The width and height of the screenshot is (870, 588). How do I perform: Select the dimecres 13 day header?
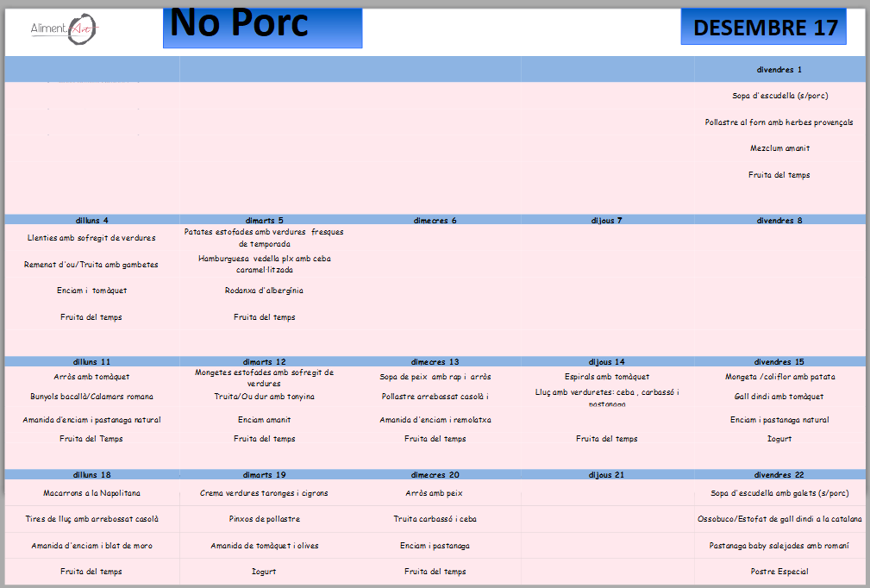435,362
